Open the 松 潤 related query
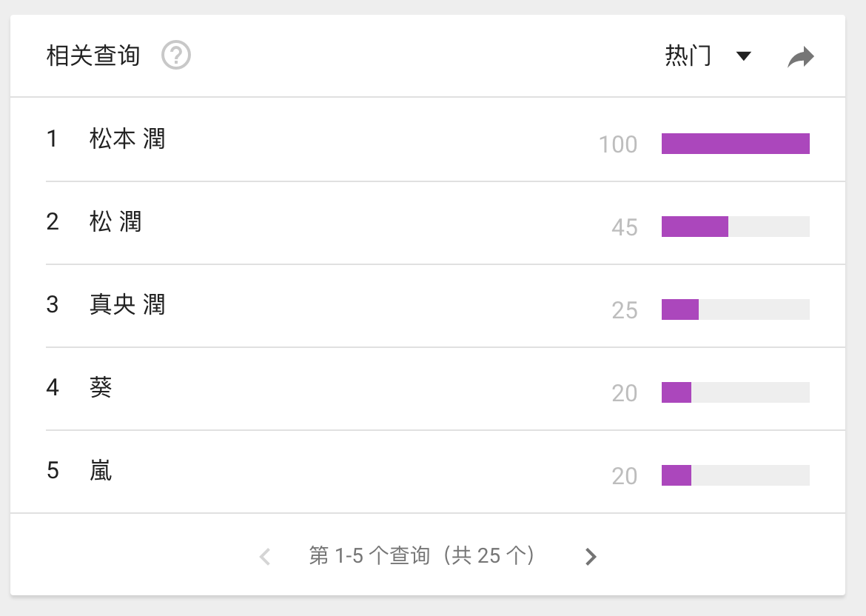 (x=115, y=222)
